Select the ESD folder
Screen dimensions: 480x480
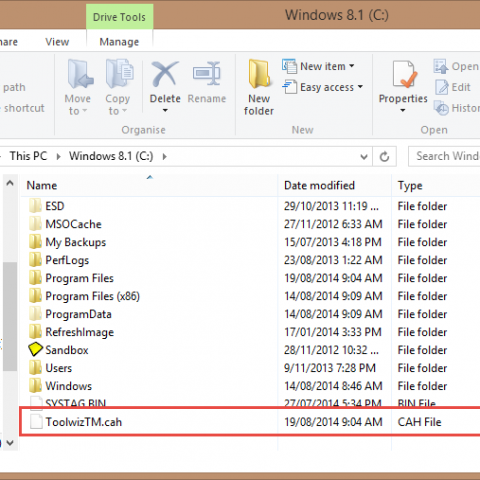[55, 206]
